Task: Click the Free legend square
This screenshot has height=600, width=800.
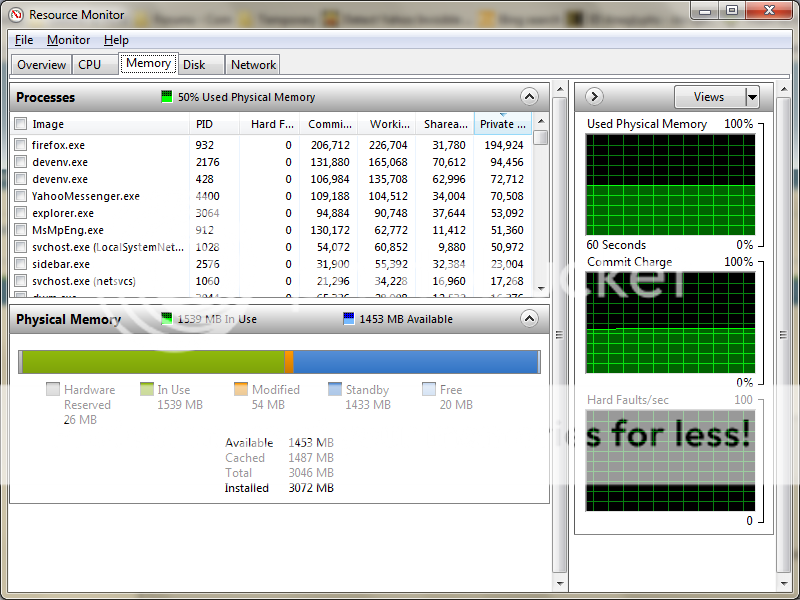Action: (429, 390)
